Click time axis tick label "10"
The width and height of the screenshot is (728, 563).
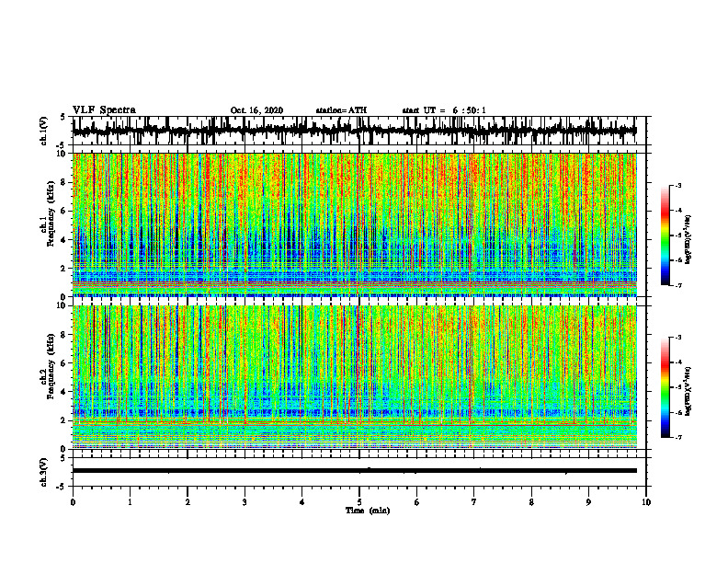click(646, 502)
